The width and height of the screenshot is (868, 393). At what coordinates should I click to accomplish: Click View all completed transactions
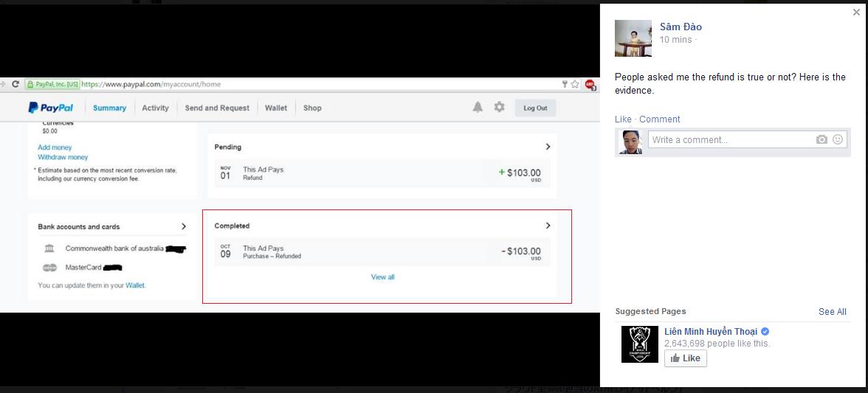[382, 277]
